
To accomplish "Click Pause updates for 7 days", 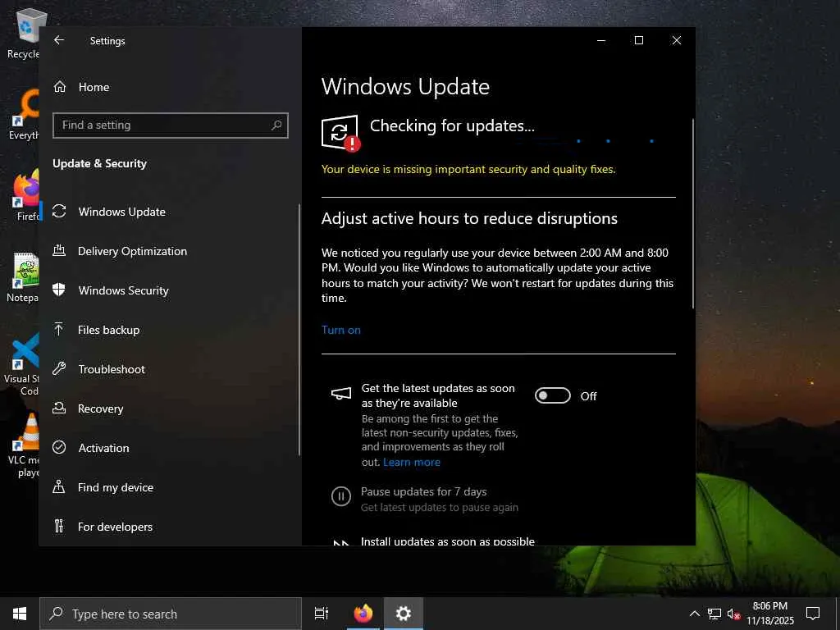I will click(x=424, y=491).
